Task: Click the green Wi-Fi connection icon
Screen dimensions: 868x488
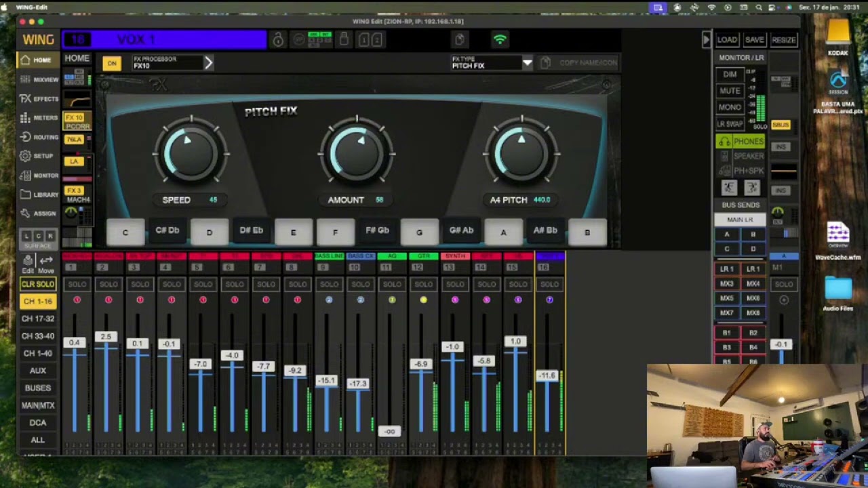Action: pos(500,40)
